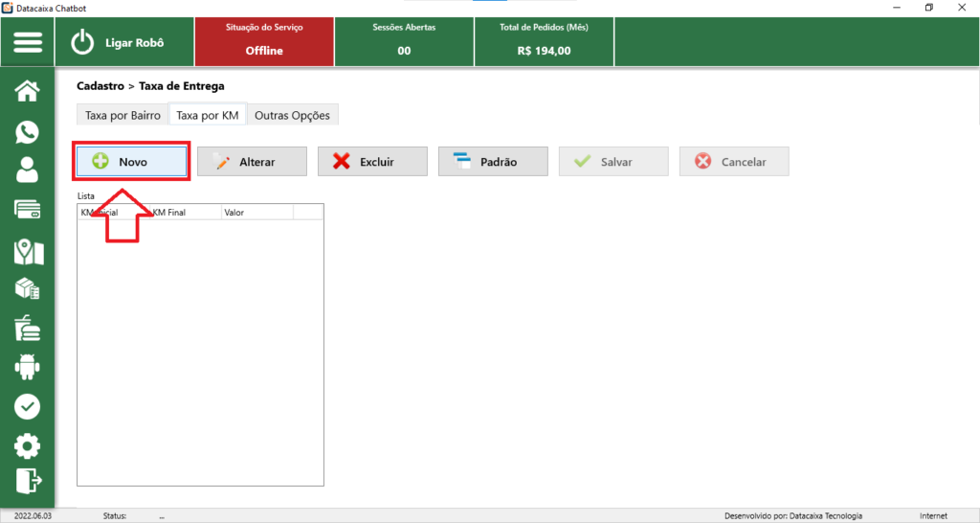Click the product boxes icon
The image size is (980, 523).
click(x=28, y=289)
